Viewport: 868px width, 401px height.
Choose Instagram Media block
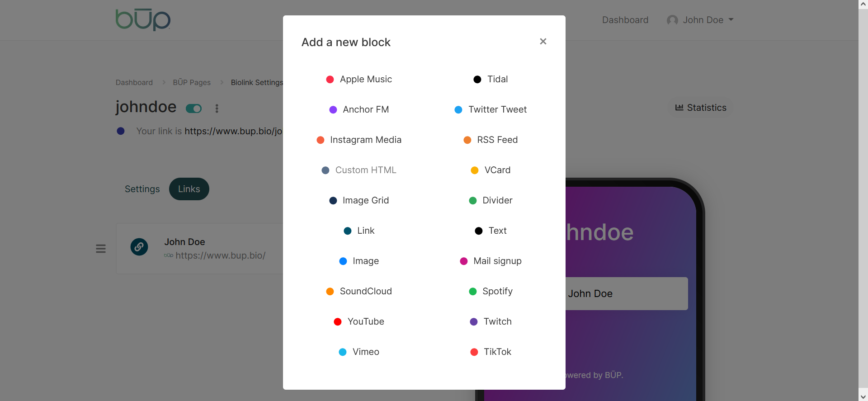pyautogui.click(x=359, y=140)
